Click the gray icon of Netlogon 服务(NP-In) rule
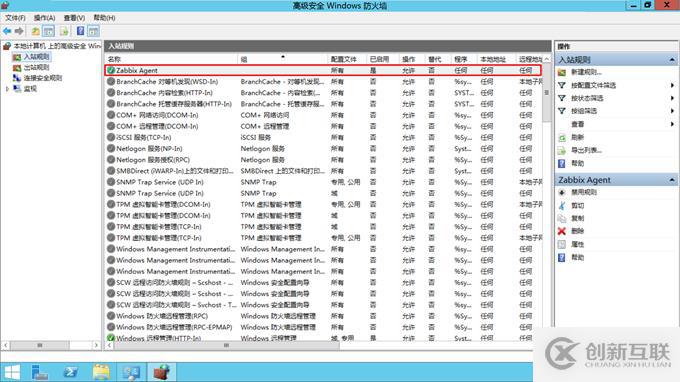680x382 pixels. coord(111,149)
